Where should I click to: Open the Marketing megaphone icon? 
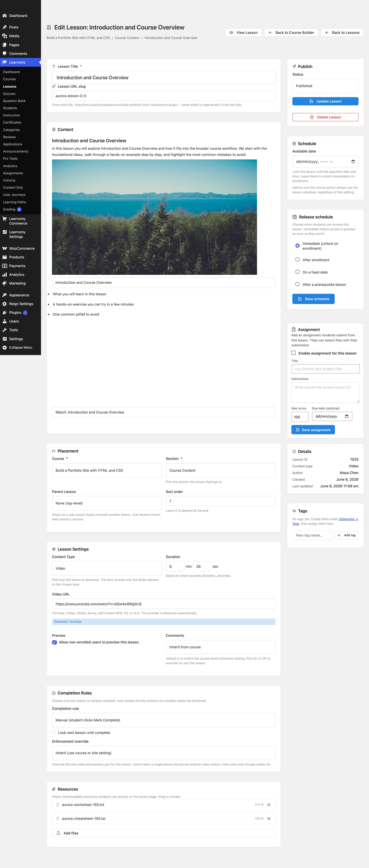pos(5,283)
